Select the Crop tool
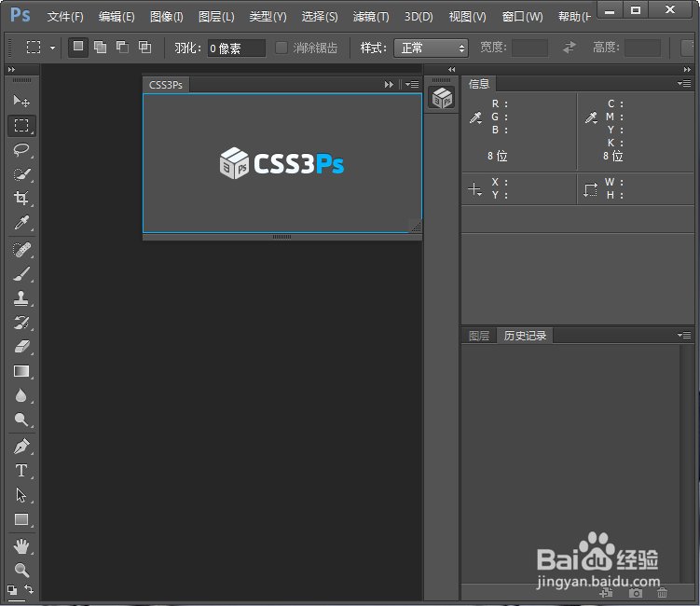The height and width of the screenshot is (606, 700). tap(21, 198)
